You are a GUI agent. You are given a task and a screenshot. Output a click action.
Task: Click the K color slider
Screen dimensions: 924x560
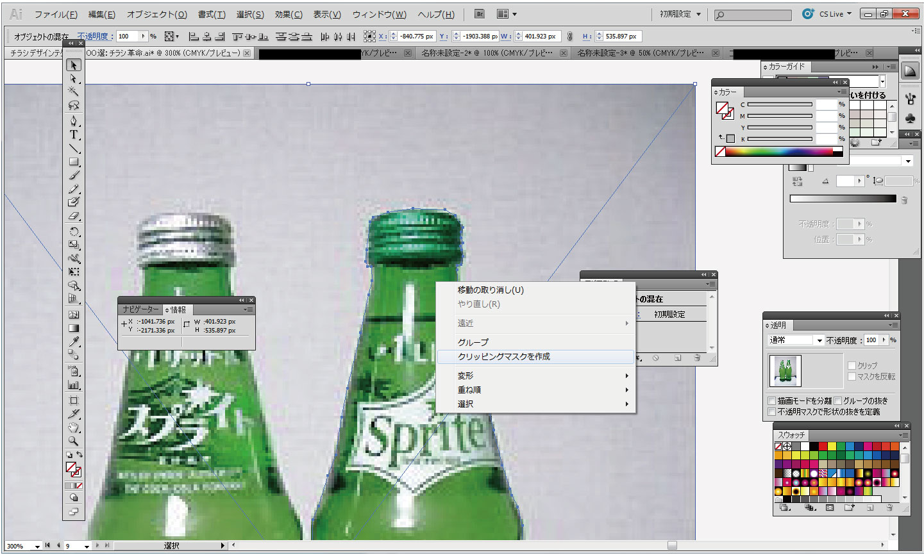780,139
